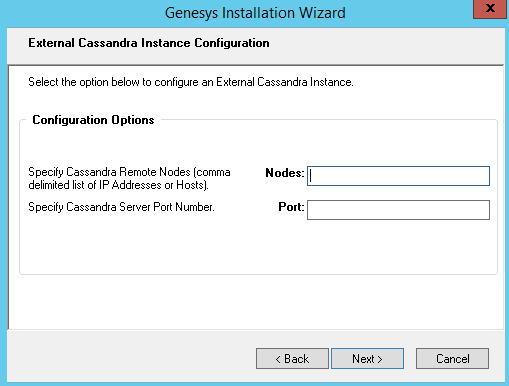This screenshot has height=386, width=509.
Task: Click into the Nodes input field
Action: click(x=398, y=176)
